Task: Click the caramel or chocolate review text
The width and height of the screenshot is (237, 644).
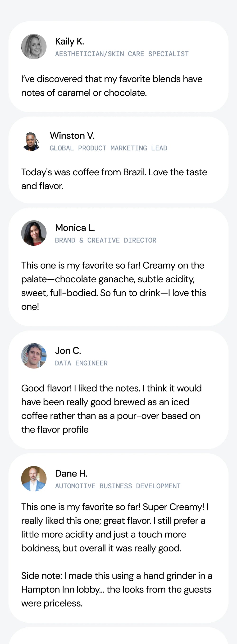Action: click(112, 86)
